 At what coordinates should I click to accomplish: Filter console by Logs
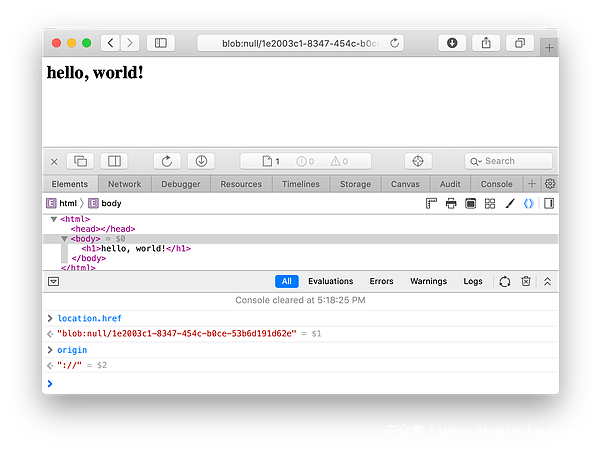tap(473, 281)
